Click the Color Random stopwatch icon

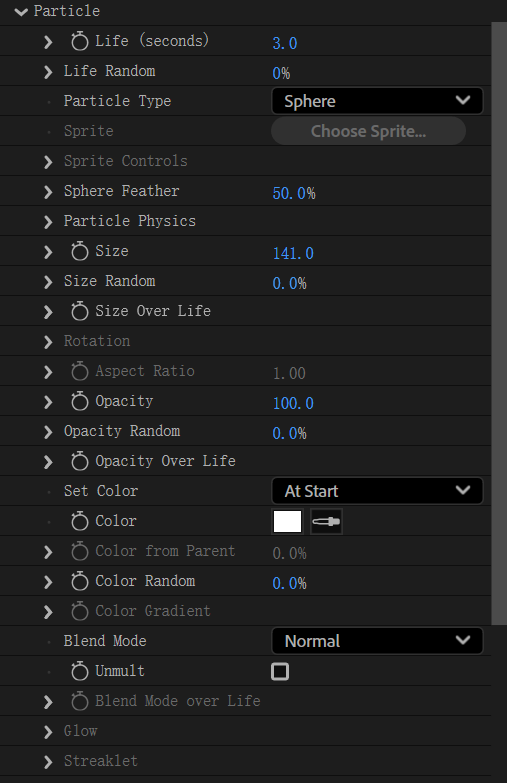tap(79, 581)
